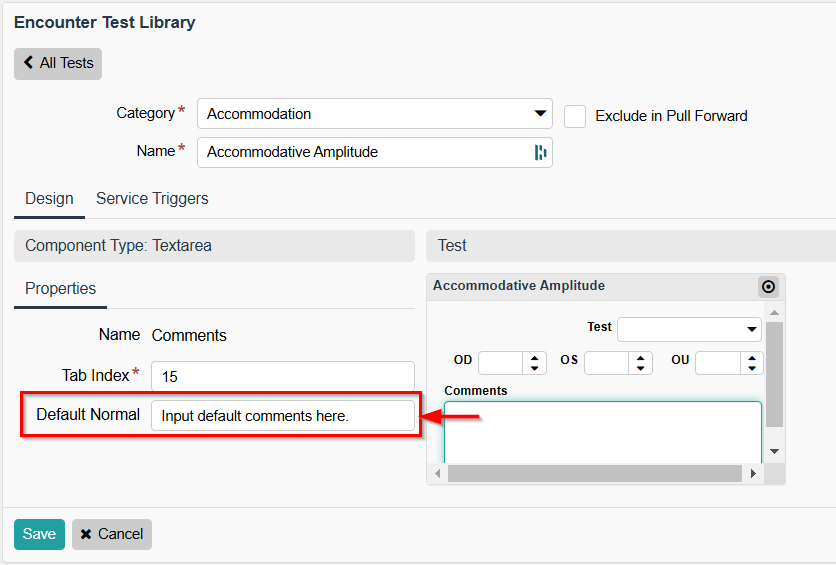Screen dimensions: 836x565
Task: Click the OU value stepper arrows
Action: click(752, 362)
